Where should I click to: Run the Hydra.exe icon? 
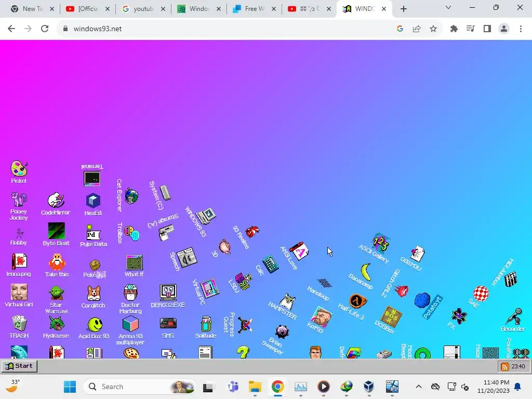click(x=56, y=324)
